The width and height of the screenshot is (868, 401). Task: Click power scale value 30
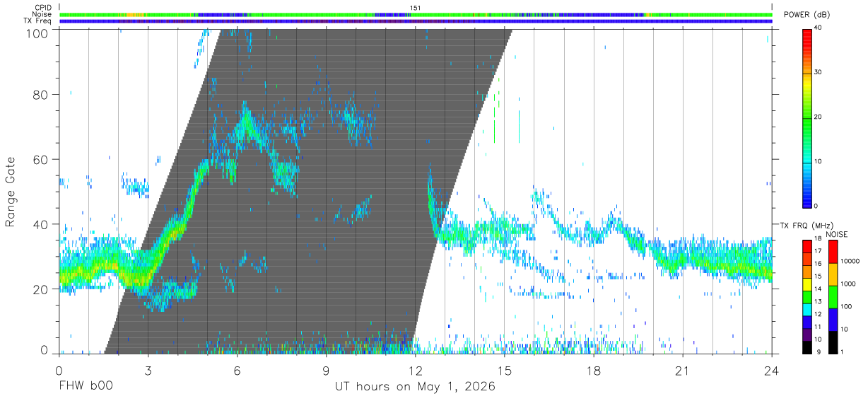818,73
